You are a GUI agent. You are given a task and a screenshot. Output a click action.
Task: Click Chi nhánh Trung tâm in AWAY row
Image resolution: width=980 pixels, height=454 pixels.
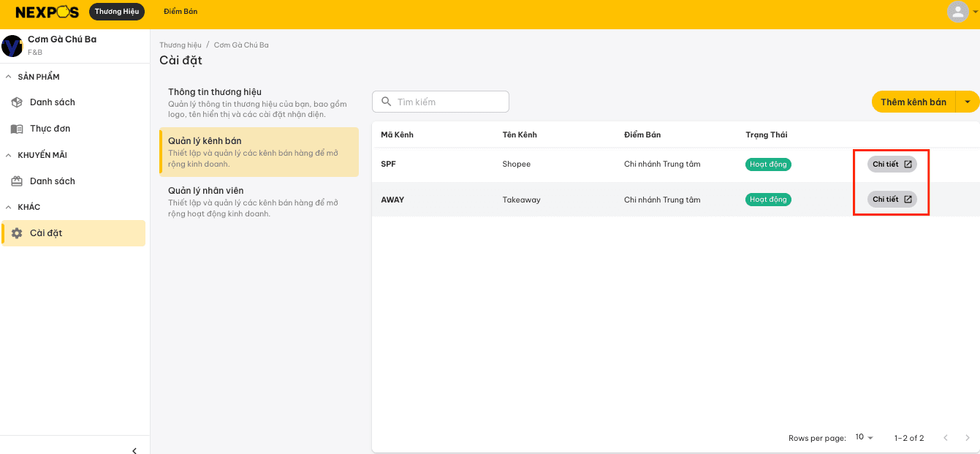(662, 200)
